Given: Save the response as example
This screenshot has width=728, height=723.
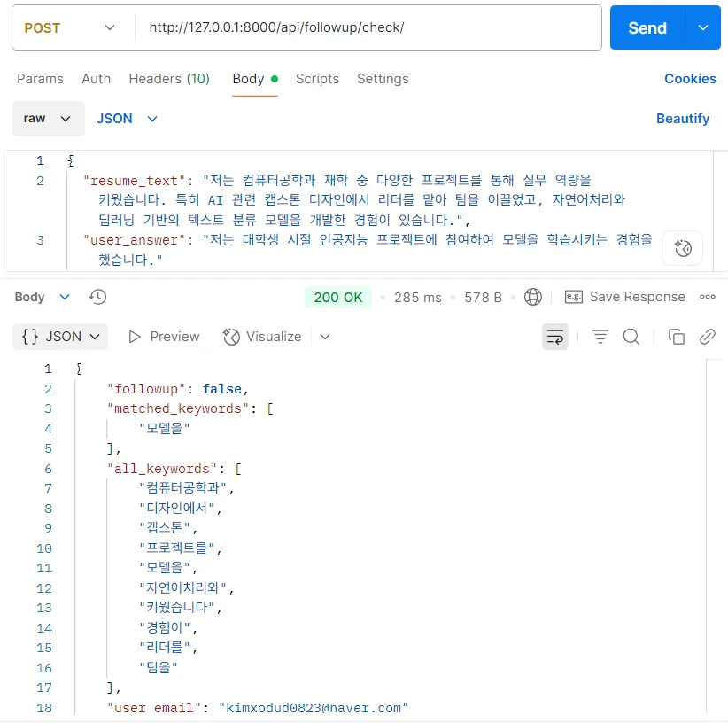Looking at the screenshot, I should [x=625, y=297].
